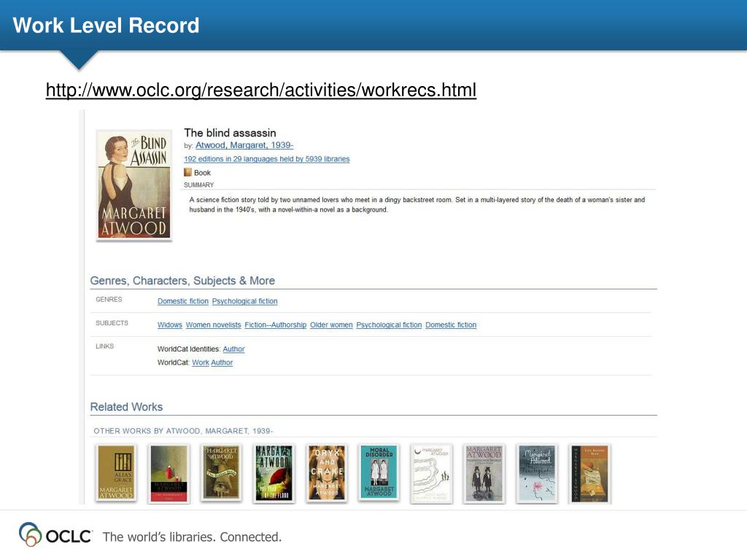Click The blind assassin title text
747x560 pixels.
pyautogui.click(x=230, y=133)
